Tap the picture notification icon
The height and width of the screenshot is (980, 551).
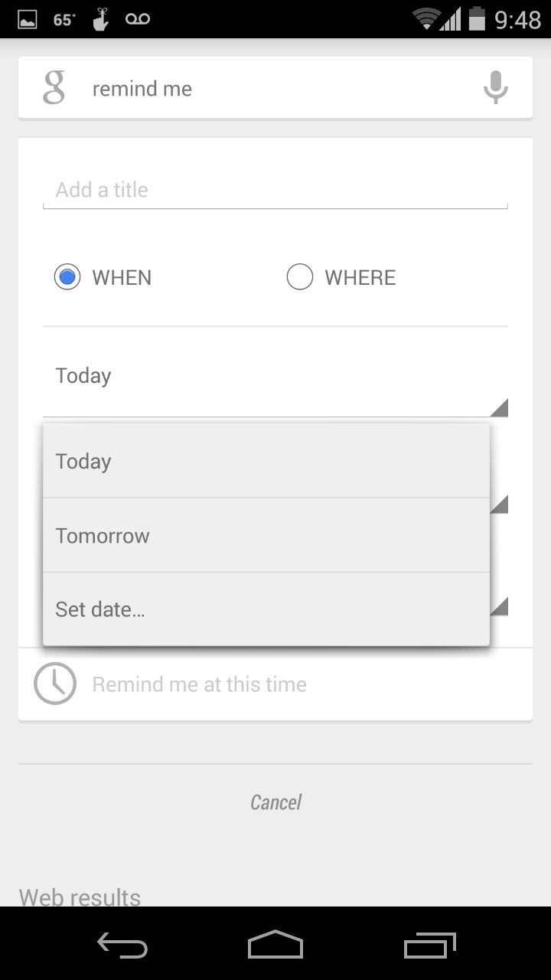pos(28,20)
